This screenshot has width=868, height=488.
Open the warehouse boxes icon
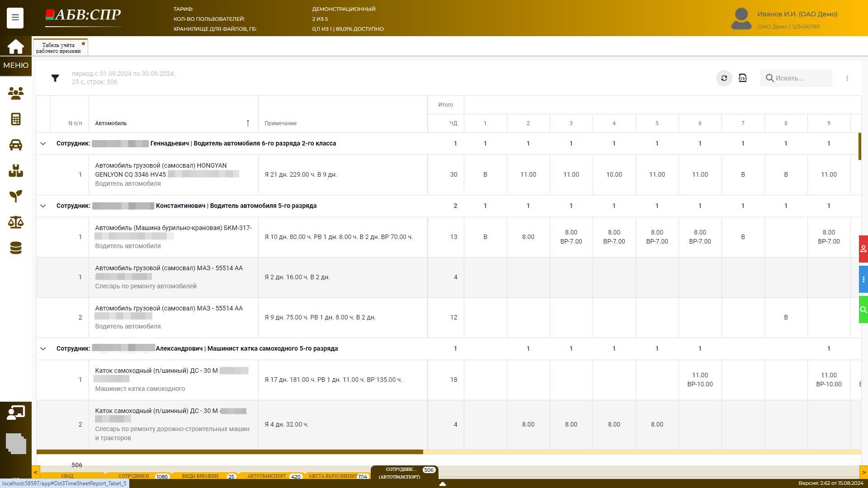(16, 171)
